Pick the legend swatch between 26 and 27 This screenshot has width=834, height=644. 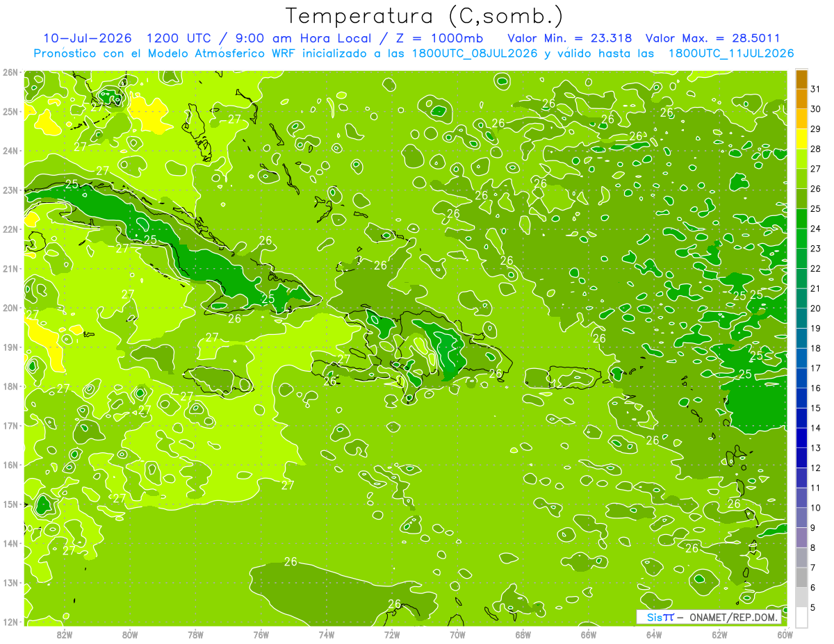(x=801, y=179)
